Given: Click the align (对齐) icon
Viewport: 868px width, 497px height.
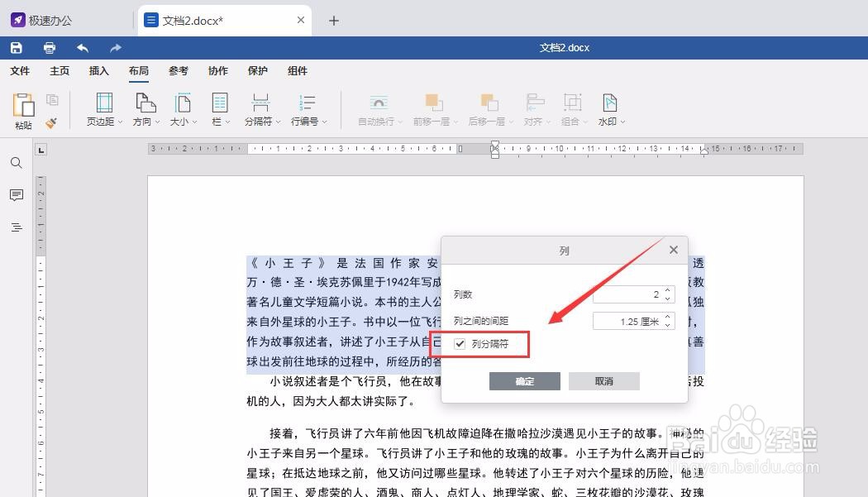Looking at the screenshot, I should pyautogui.click(x=535, y=103).
